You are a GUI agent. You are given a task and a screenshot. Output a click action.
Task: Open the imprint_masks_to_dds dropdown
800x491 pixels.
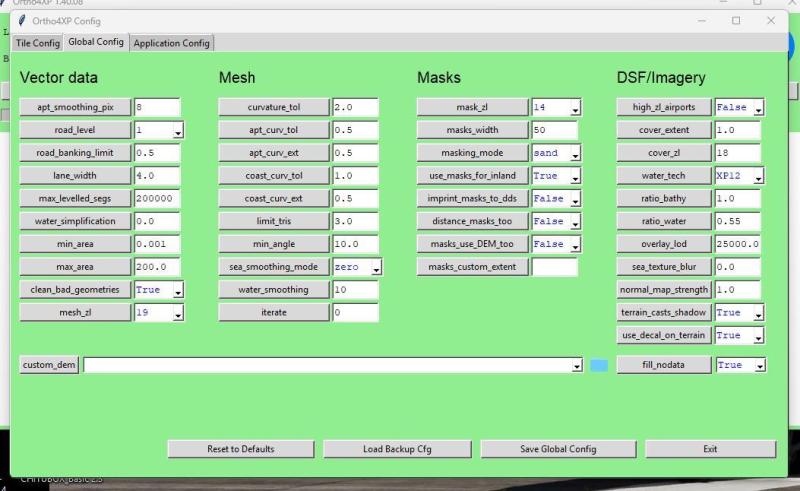575,200
